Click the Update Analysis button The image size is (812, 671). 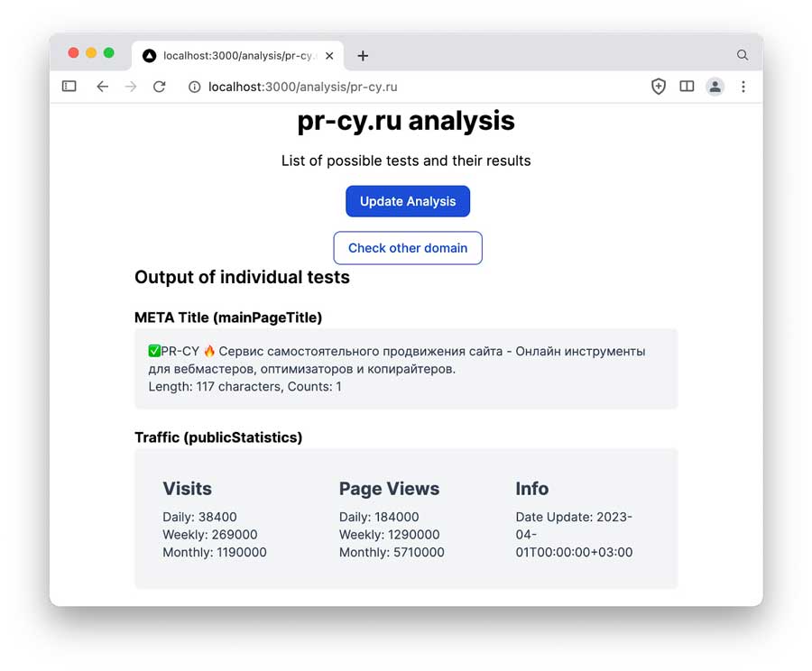(407, 201)
